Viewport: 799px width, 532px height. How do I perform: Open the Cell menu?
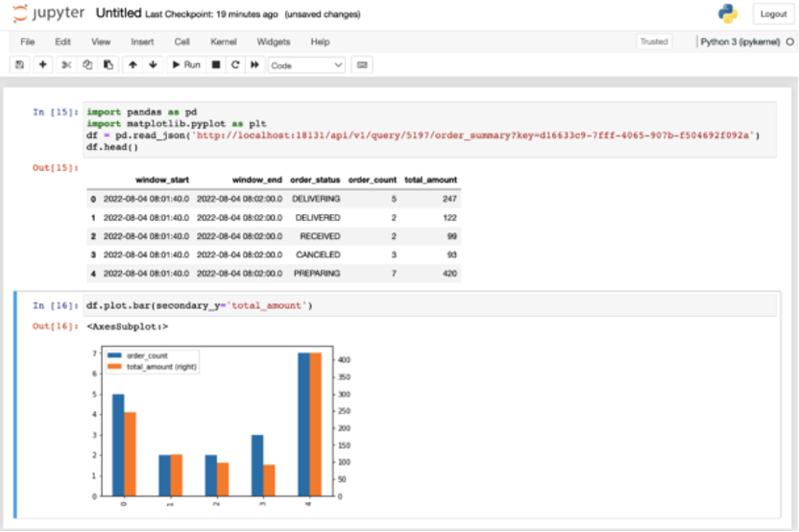[182, 42]
